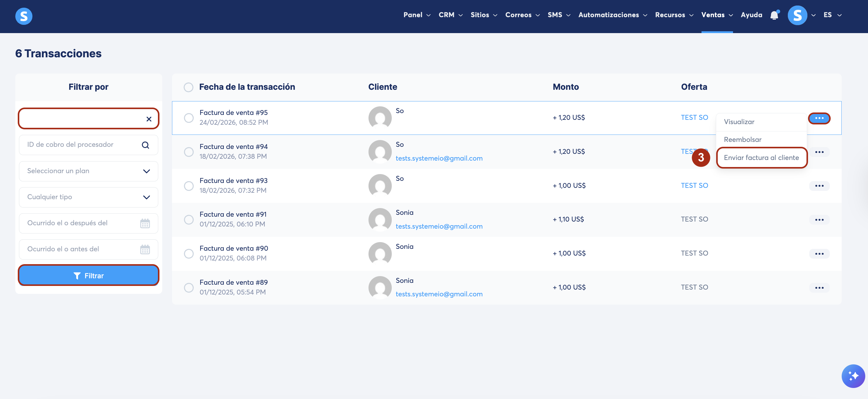Expand the 'Seleccionar un plan' dropdown
Screen dimensions: 868x399
[x=89, y=171]
